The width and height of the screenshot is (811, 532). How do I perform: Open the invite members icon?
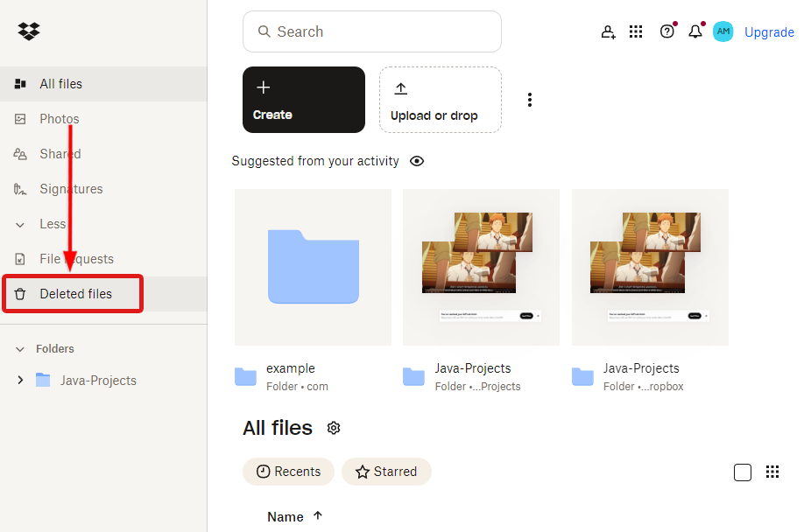click(608, 32)
